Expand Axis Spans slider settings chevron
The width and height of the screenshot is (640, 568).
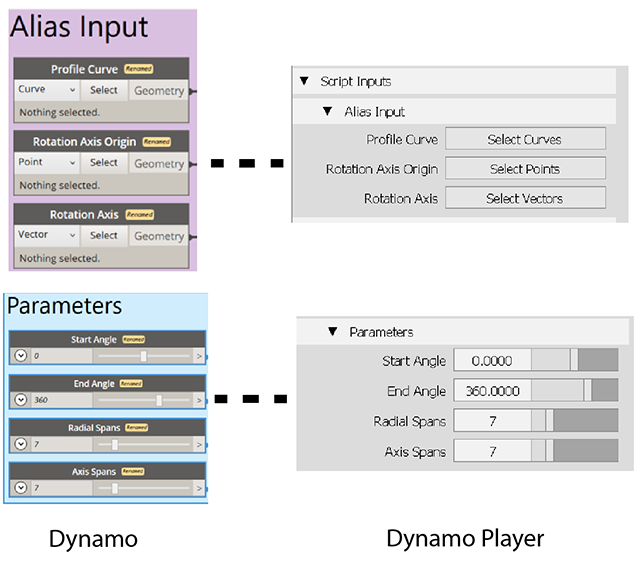click(21, 487)
